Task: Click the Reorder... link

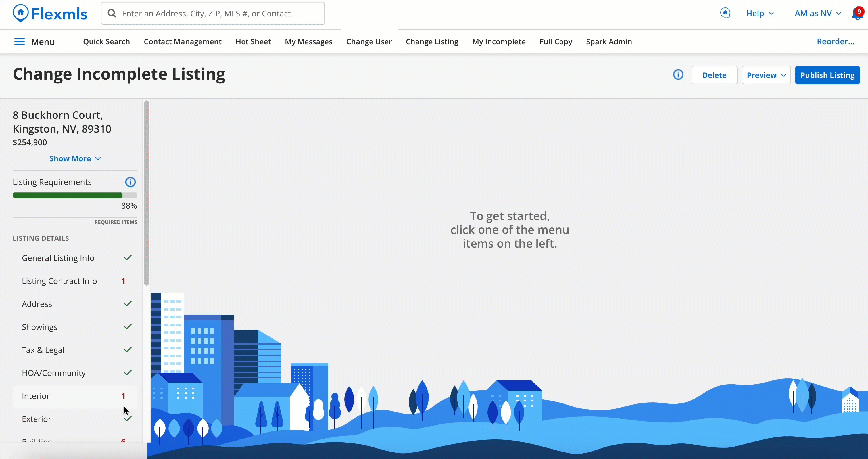Action: [835, 41]
